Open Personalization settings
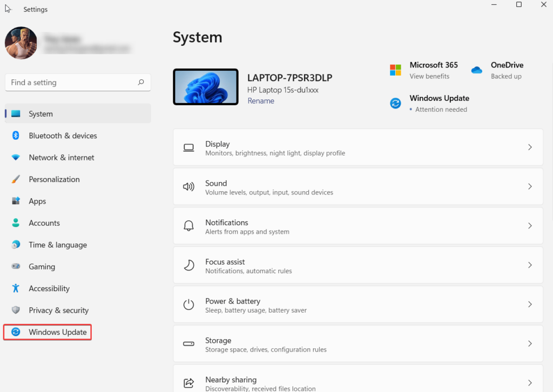The image size is (553, 392). click(55, 179)
